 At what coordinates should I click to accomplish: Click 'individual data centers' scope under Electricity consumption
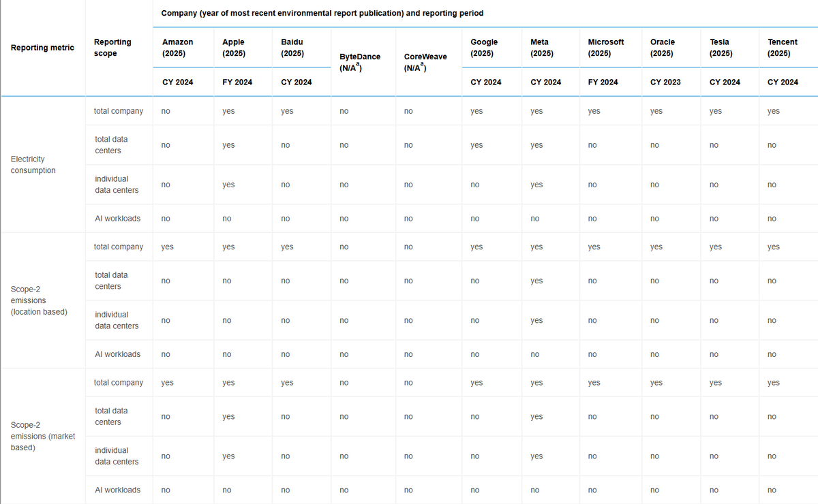pos(117,185)
